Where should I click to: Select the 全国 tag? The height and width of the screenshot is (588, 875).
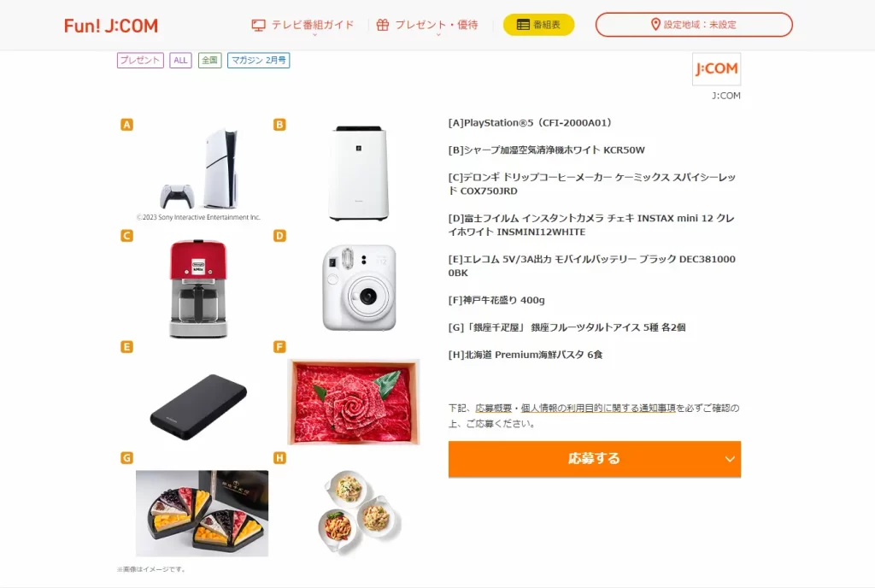[210, 60]
